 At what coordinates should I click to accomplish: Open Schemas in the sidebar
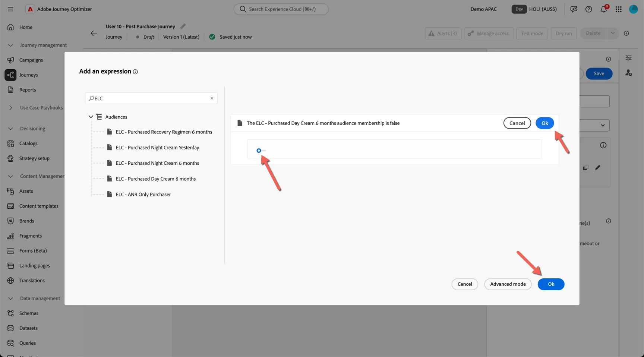[x=29, y=313]
